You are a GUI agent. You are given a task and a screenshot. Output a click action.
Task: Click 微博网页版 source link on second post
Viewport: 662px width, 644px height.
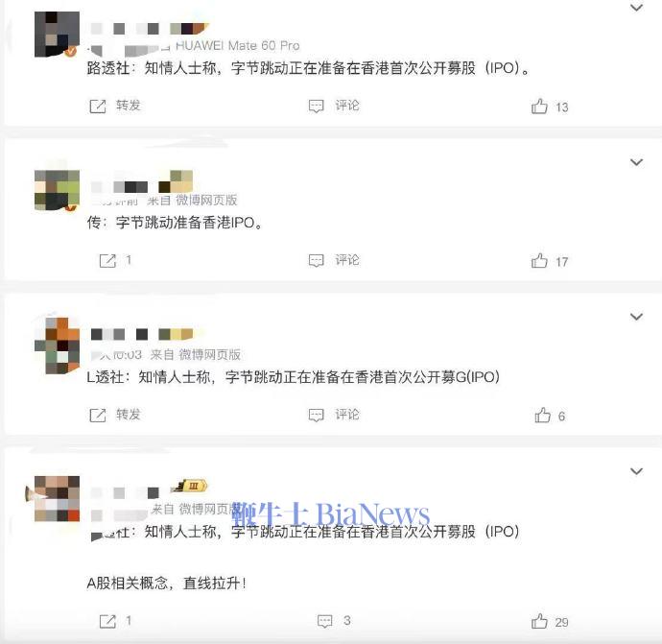[206, 200]
